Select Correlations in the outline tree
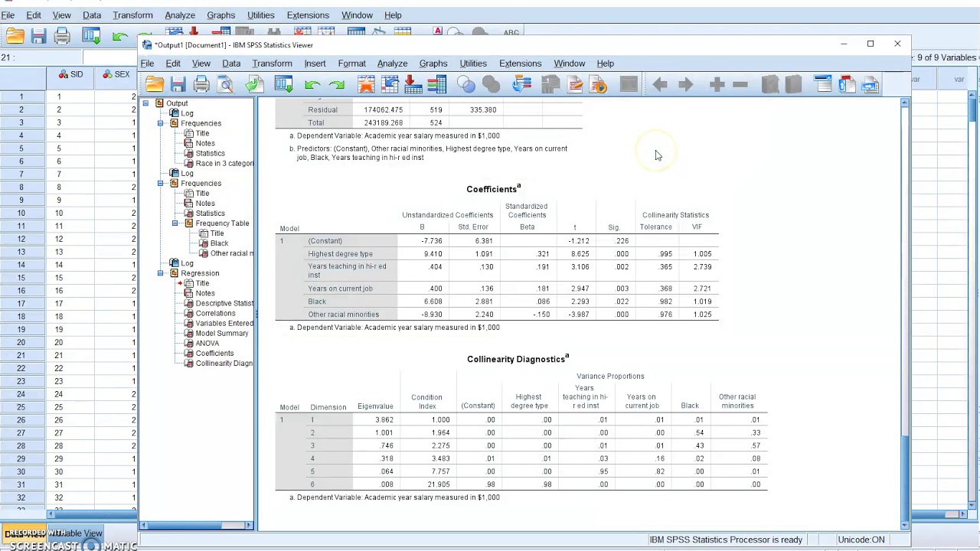Viewport: 980px width, 551px height. pyautogui.click(x=215, y=314)
